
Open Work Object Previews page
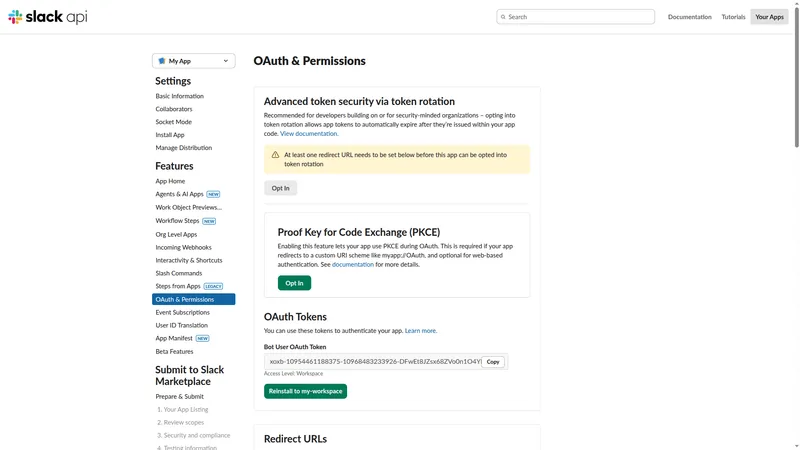pos(188,207)
